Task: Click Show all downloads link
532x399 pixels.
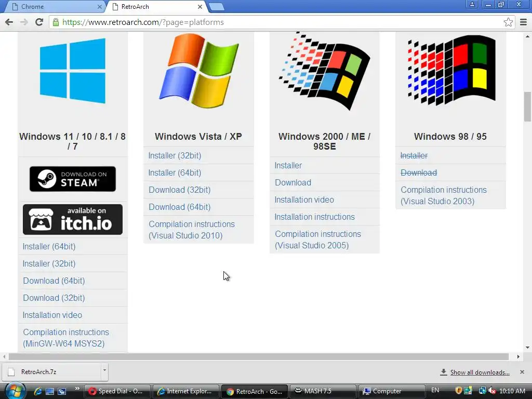Action: pyautogui.click(x=480, y=372)
